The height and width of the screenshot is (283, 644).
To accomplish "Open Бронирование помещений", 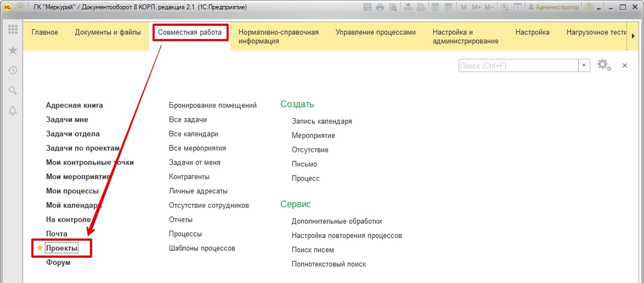I will point(213,105).
